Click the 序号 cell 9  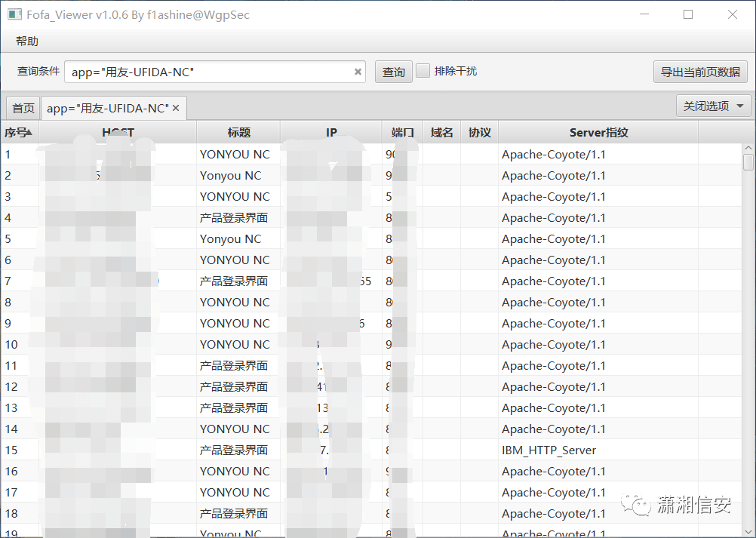click(x=8, y=324)
